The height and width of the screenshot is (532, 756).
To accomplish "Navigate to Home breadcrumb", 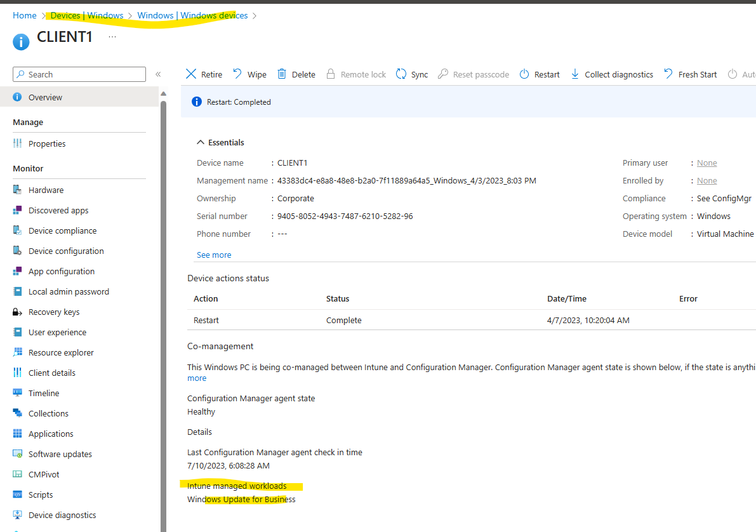I will [25, 15].
